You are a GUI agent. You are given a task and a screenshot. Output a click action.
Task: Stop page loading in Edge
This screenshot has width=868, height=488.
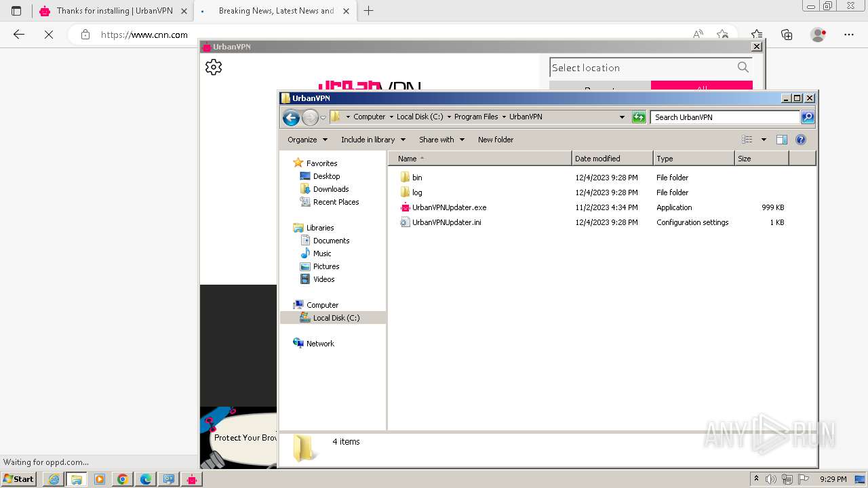click(48, 35)
